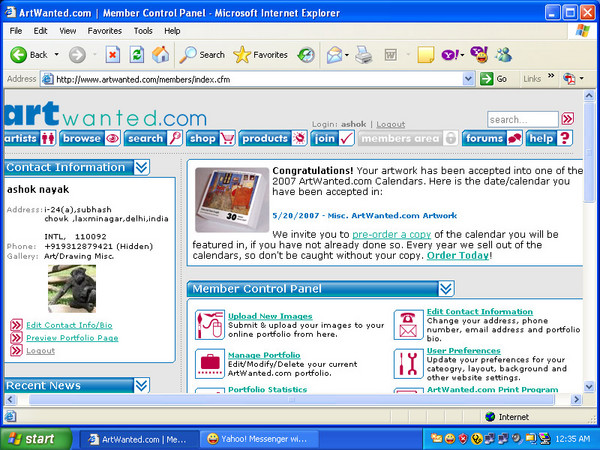This screenshot has width=600, height=450.
Task: Click the Edit with Word toolbar icon
Action: (390, 55)
